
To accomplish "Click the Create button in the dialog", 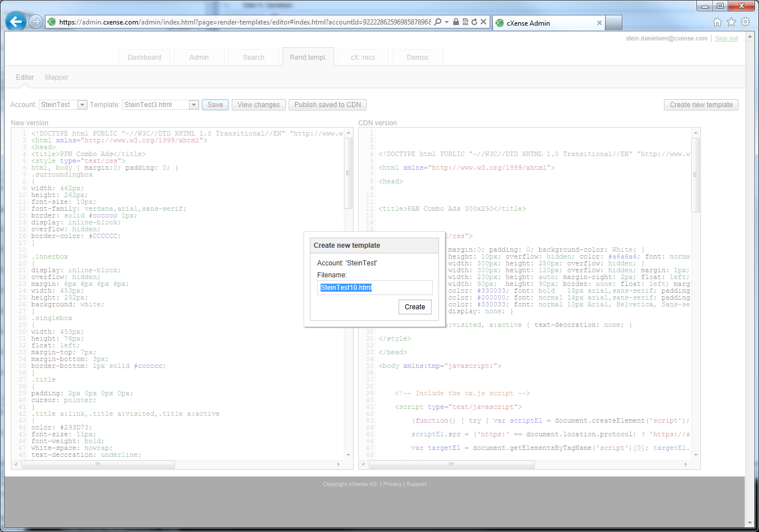I will [x=415, y=307].
